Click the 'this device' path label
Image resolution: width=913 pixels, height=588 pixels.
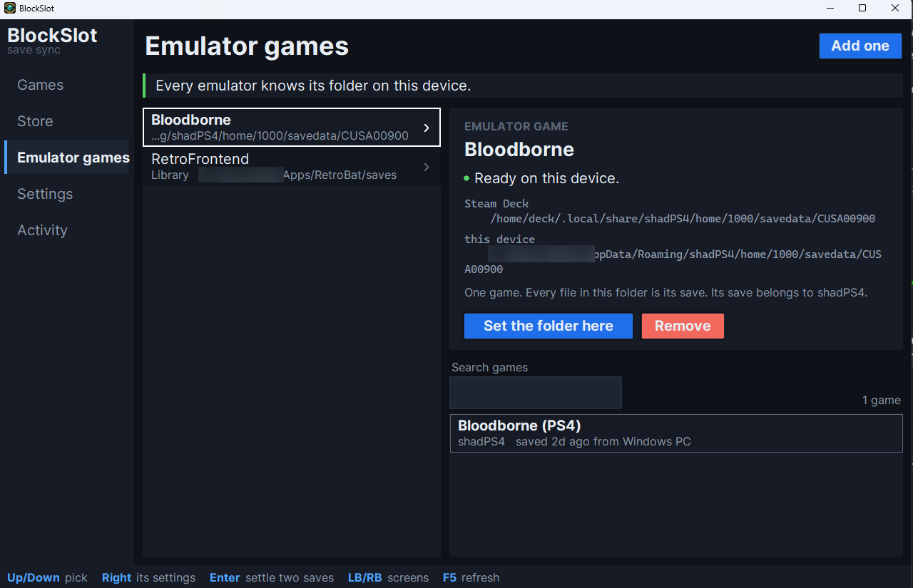[x=499, y=239]
